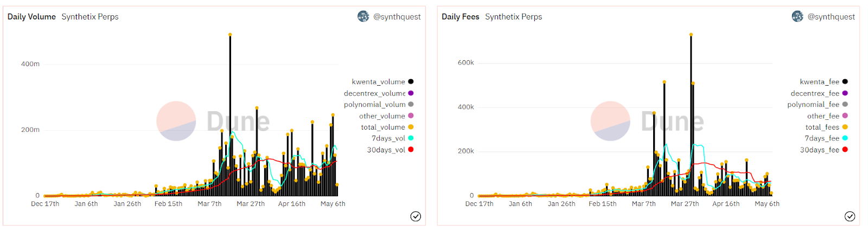This screenshot has height=231, width=868.
Task: Click the synthquest avatar on Daily Fees chart
Action: pos(797,16)
